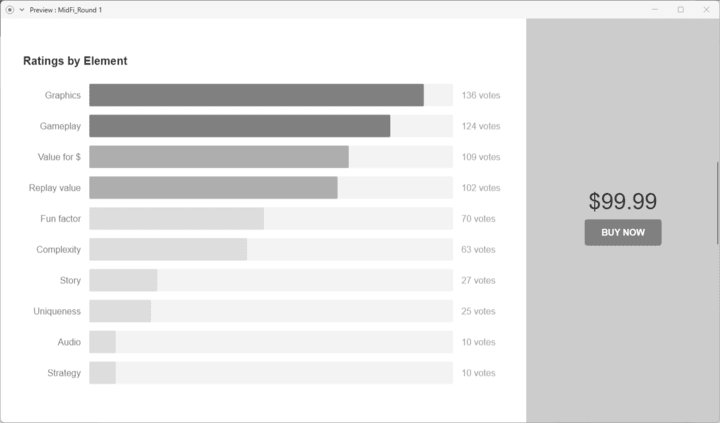Click the $99.99 price text
Screen dimensions: 720x423
[622, 201]
